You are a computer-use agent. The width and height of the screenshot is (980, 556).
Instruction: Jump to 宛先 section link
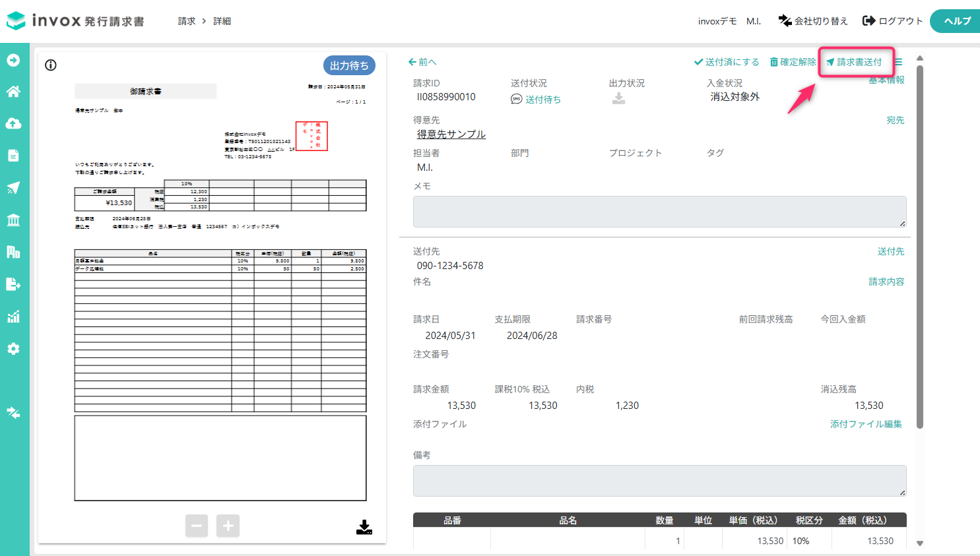[896, 120]
